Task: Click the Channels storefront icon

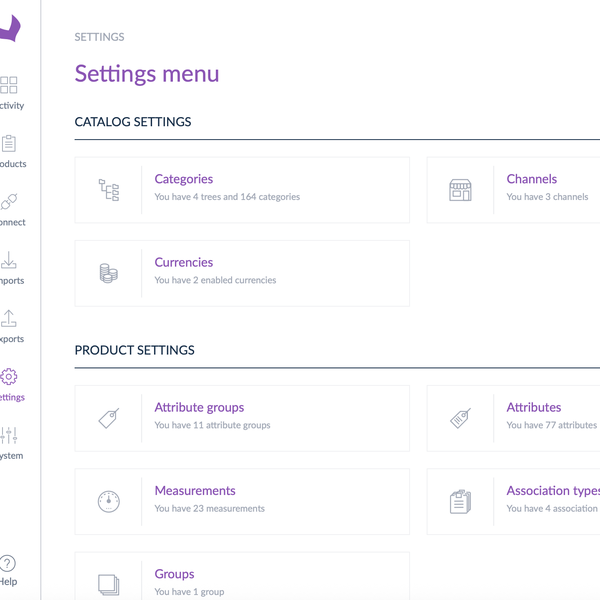Action: 460,189
